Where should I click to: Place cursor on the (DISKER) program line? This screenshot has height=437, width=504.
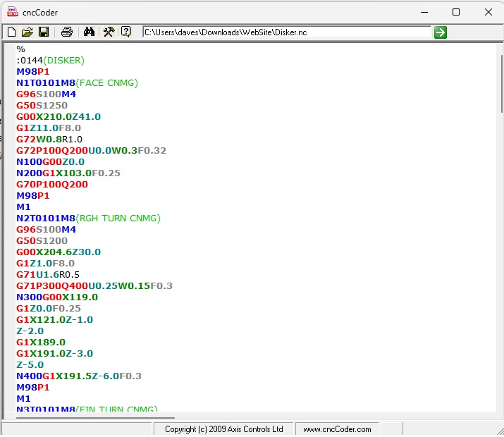(50, 61)
